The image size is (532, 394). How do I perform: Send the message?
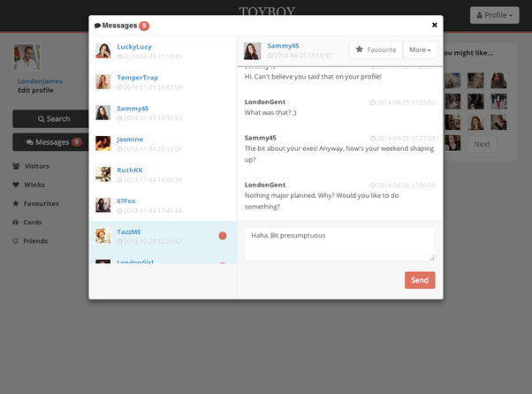tap(420, 280)
